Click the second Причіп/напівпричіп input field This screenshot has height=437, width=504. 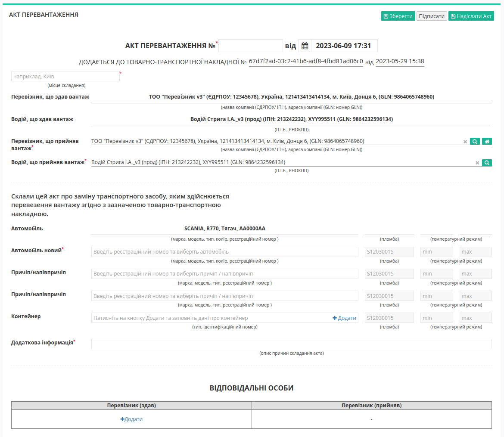[x=225, y=296]
